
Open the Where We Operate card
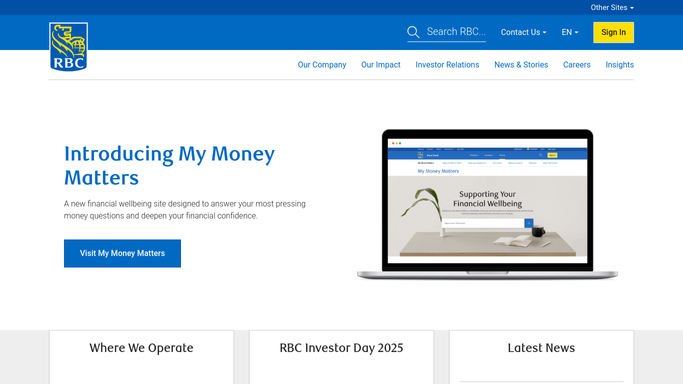[141, 357]
